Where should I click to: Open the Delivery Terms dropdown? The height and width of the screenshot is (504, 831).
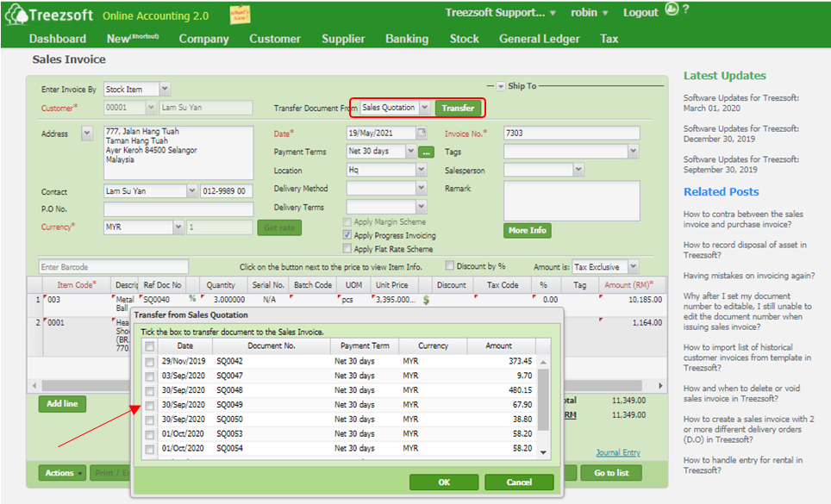click(422, 207)
